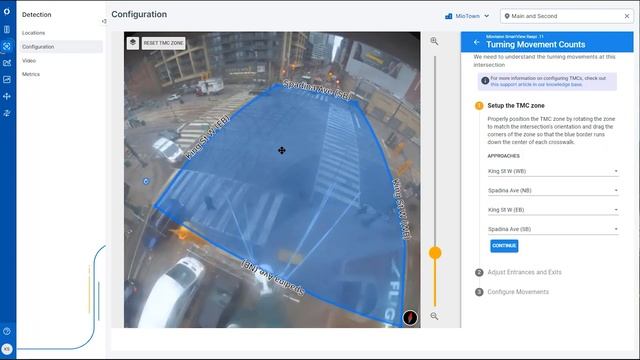
Task: Zoom in with the magnifier plus icon
Action: (x=434, y=41)
